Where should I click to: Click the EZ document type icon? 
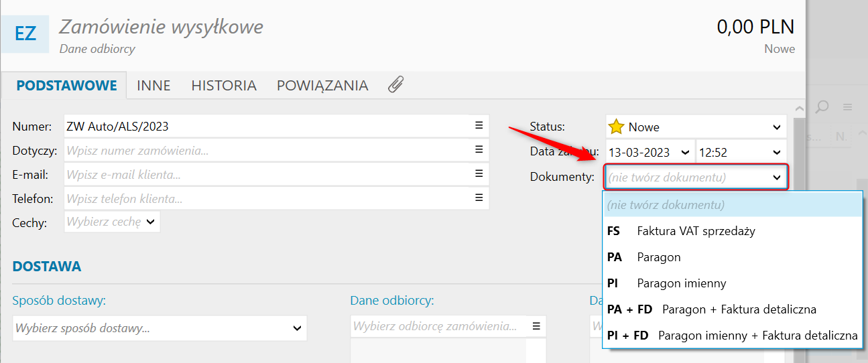25,33
